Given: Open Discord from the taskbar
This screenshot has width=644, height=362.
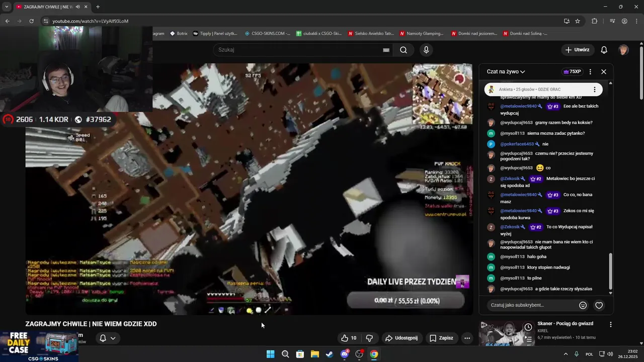Looking at the screenshot, I should (345, 354).
